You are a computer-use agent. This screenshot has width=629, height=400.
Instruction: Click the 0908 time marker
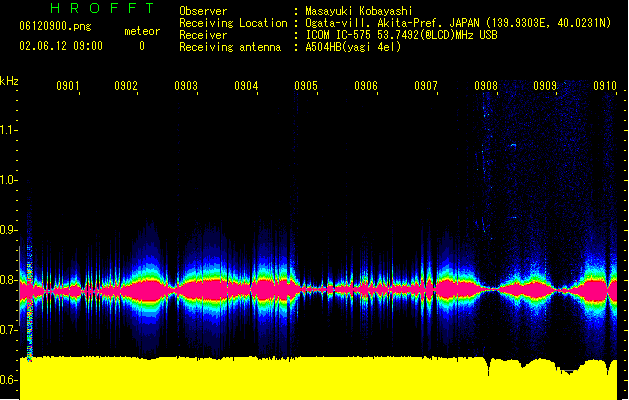[x=486, y=86]
